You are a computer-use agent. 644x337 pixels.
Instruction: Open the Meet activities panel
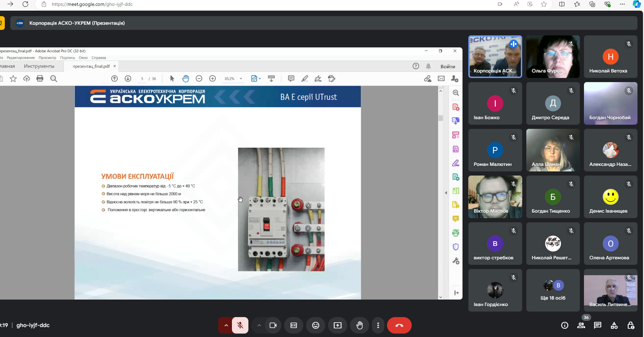614,325
